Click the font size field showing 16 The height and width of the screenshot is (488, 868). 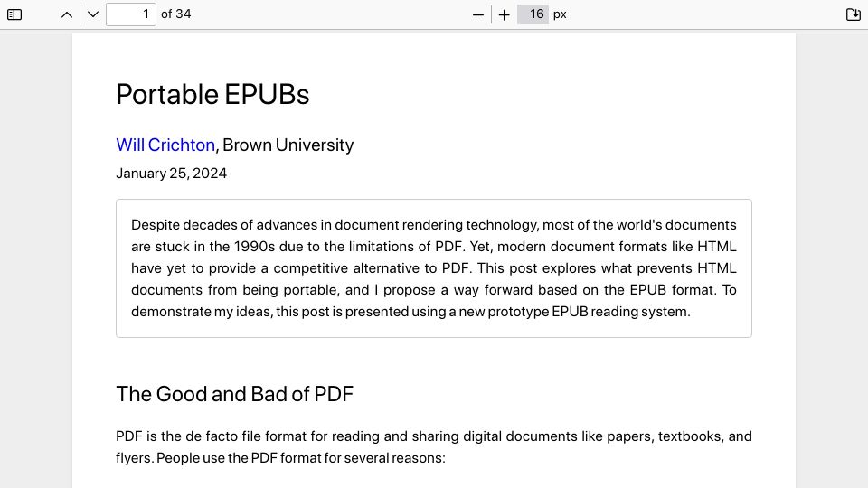pyautogui.click(x=533, y=14)
